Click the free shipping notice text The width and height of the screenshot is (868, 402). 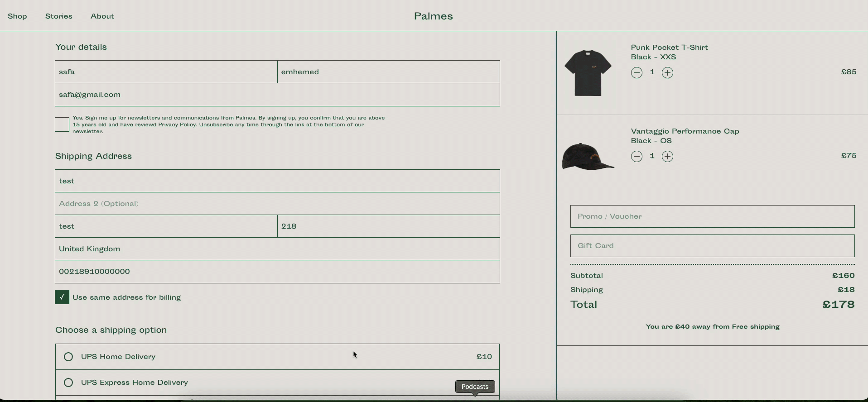(x=713, y=327)
